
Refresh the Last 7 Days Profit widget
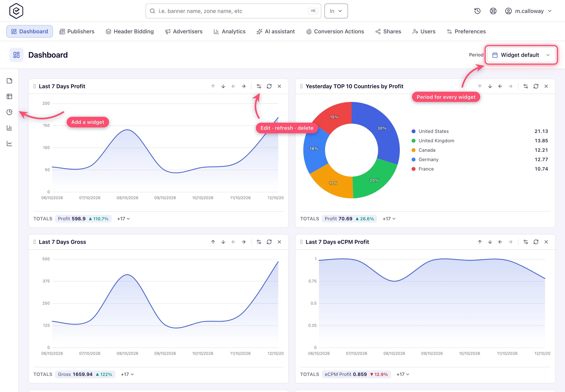tap(269, 86)
